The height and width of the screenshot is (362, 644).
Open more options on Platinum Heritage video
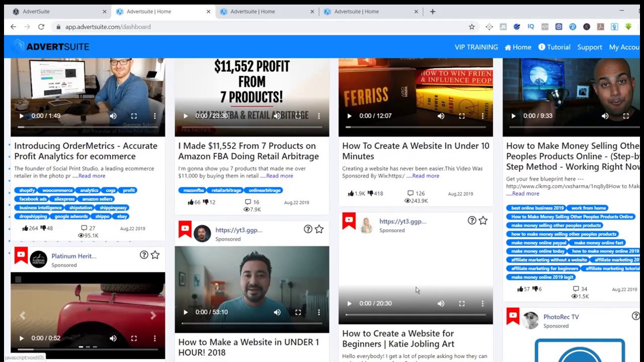[x=154, y=338]
